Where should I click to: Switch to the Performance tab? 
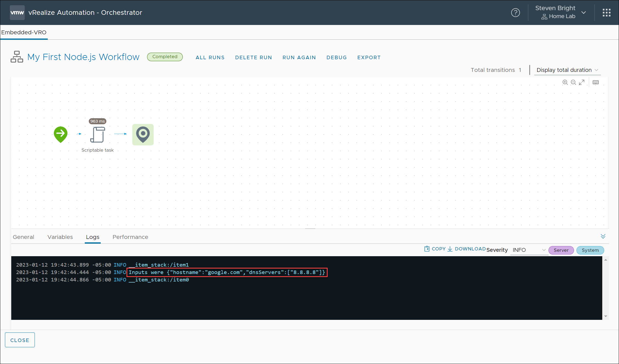(x=130, y=237)
